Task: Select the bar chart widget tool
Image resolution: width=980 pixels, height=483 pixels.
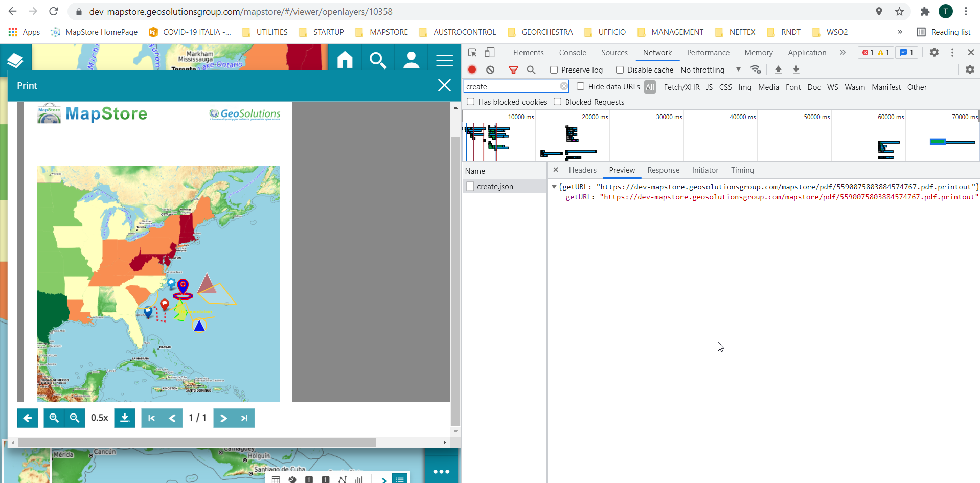Action: click(359, 479)
